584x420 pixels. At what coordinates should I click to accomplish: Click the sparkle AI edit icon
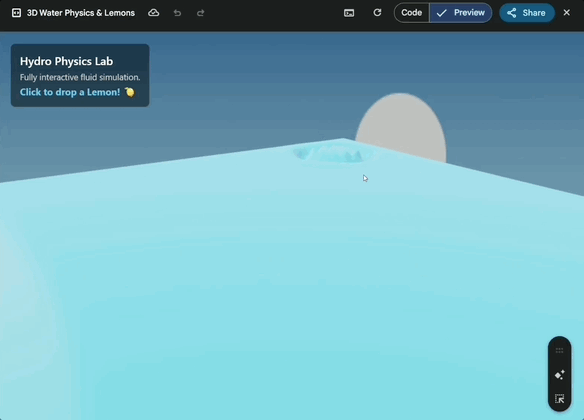559,375
